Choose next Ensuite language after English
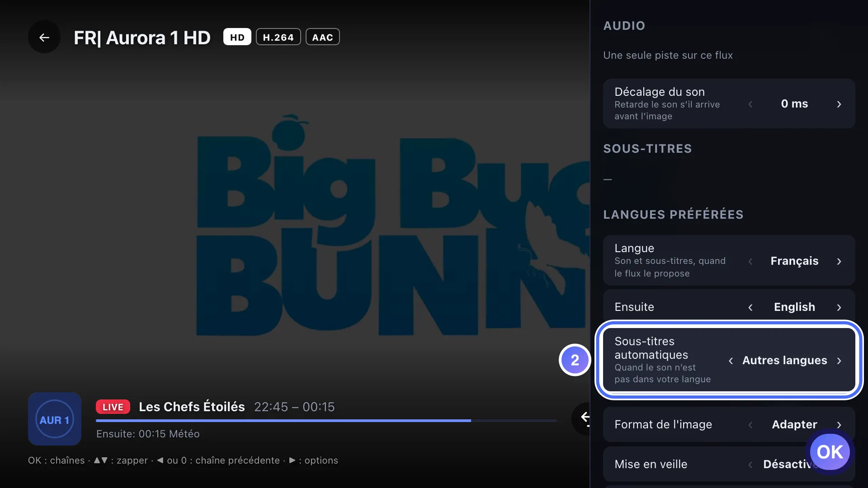This screenshot has width=868, height=488. 839,307
